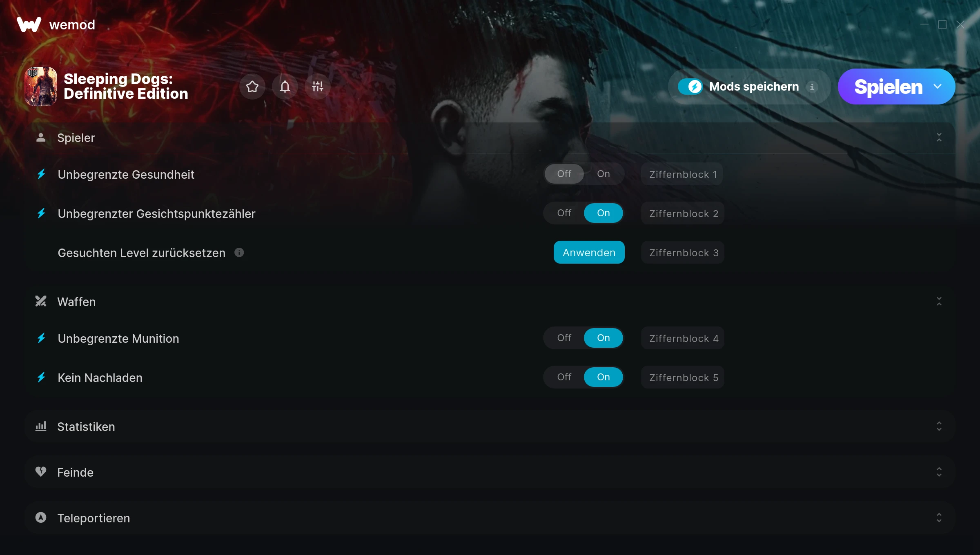
Task: Click the WeMod logo icon
Action: (x=29, y=24)
